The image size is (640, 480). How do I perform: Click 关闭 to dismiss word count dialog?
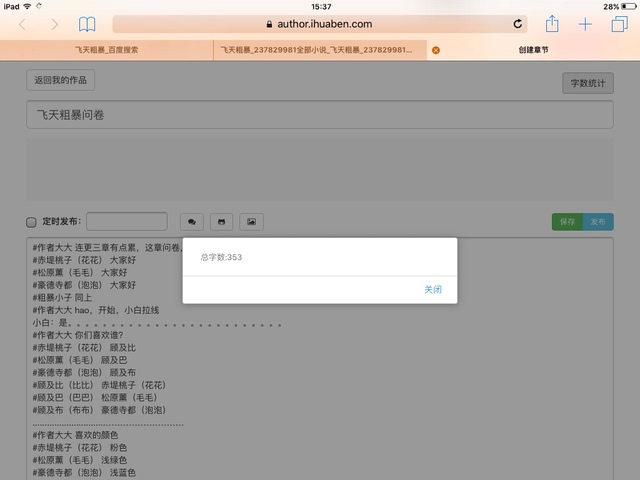click(432, 289)
